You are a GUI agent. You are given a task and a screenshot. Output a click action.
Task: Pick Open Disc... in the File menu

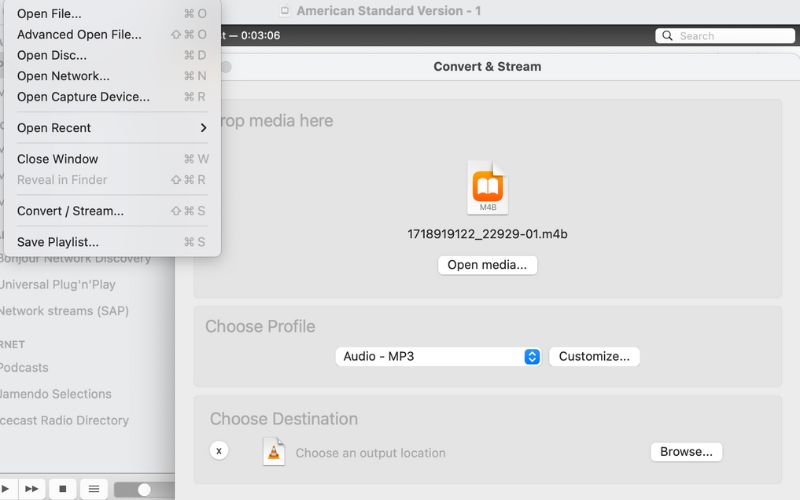pos(112,55)
